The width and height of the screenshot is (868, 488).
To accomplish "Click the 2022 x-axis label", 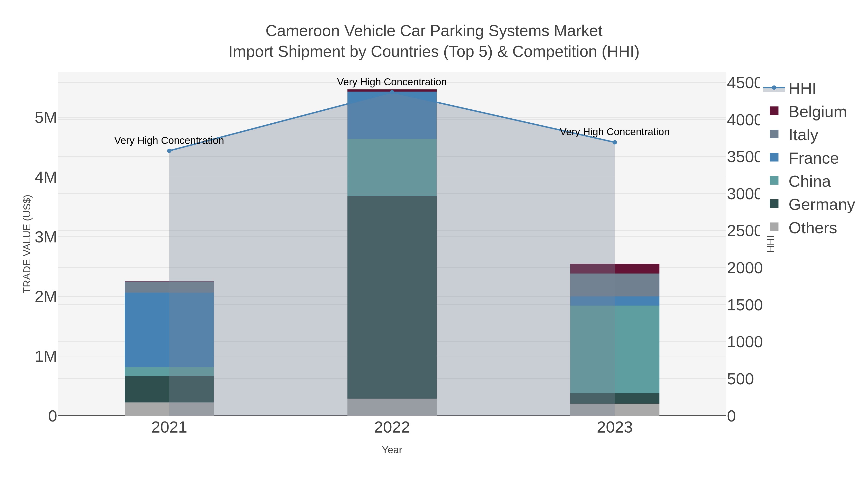I will pyautogui.click(x=392, y=428).
